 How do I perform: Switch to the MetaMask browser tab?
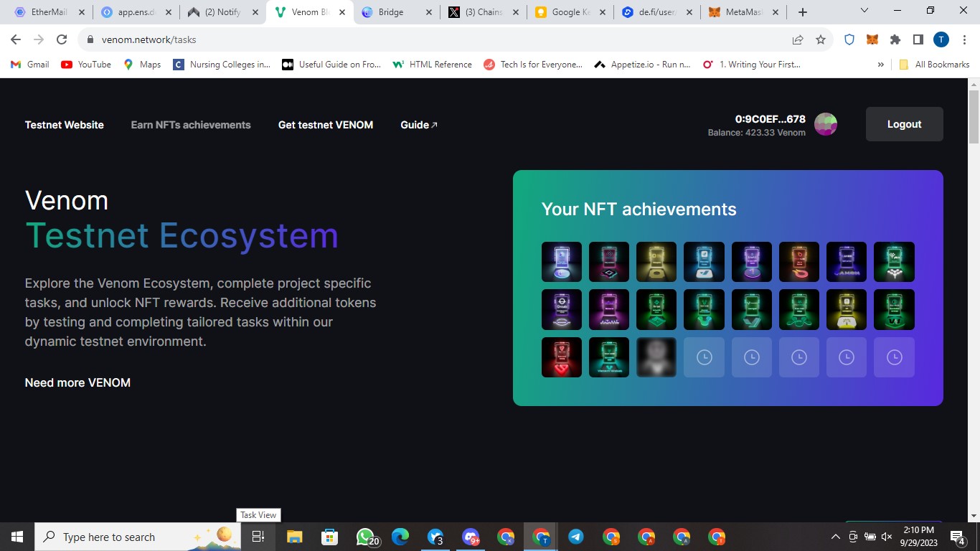[745, 12]
